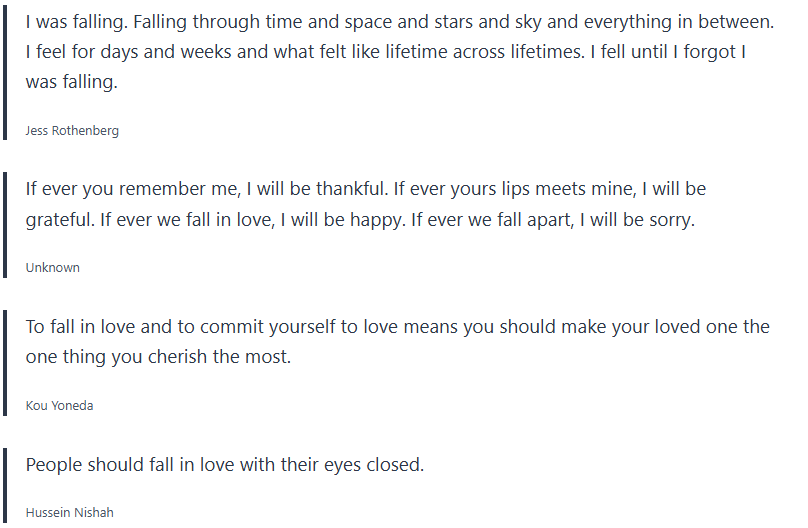Screen dimensions: 808x528
Task: Click the word "sorry" ending the second quote
Action: [x=668, y=219]
